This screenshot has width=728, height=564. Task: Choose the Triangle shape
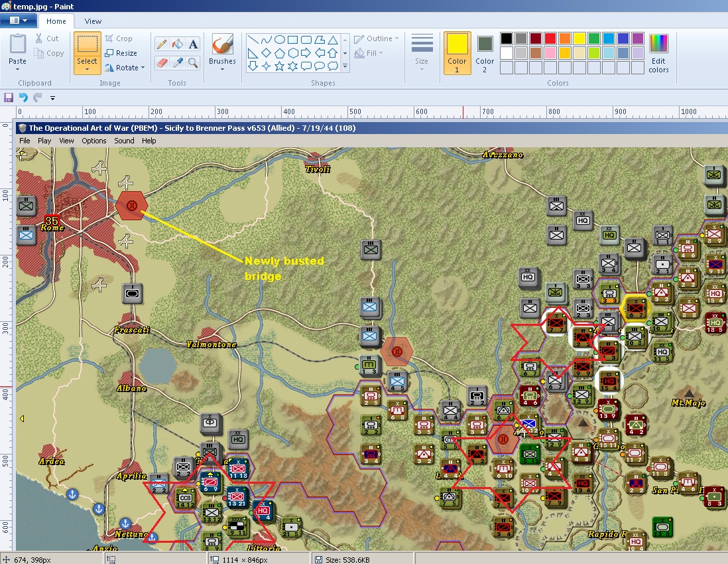[333, 40]
